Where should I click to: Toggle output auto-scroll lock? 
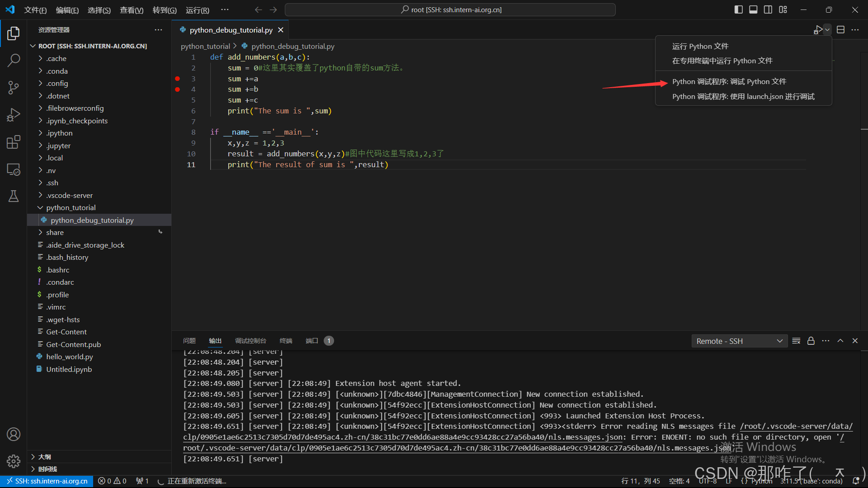811,341
